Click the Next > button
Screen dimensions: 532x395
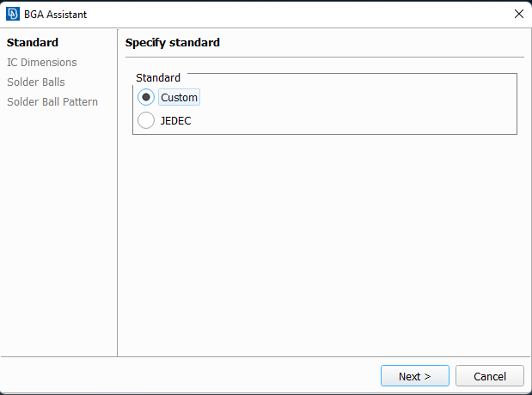415,375
